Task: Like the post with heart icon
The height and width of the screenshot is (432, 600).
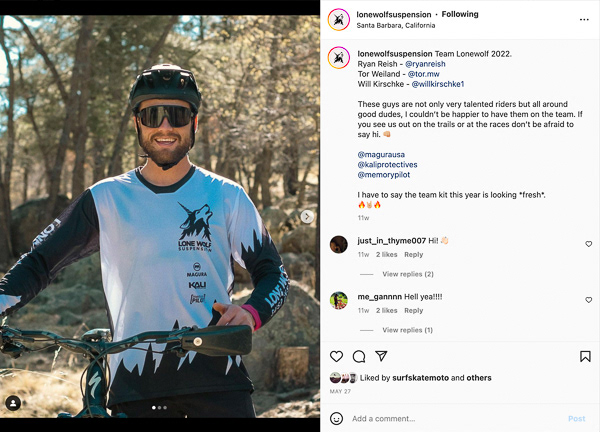Action: tap(336, 356)
